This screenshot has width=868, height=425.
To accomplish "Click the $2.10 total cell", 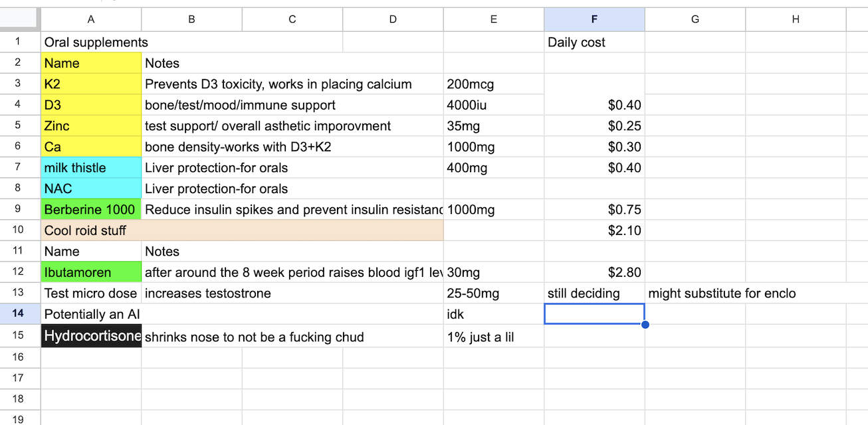I will pos(594,230).
